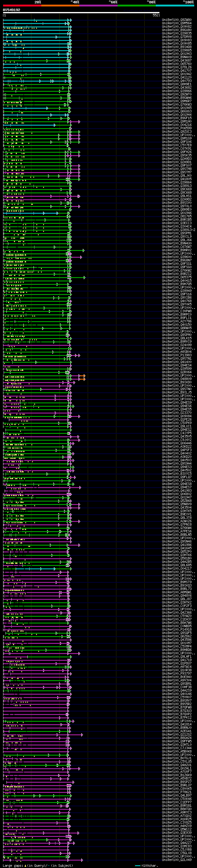This screenshot has height=868, width=197.
Task: Click the green ~80% identity legend bar
Action: (137, 6)
